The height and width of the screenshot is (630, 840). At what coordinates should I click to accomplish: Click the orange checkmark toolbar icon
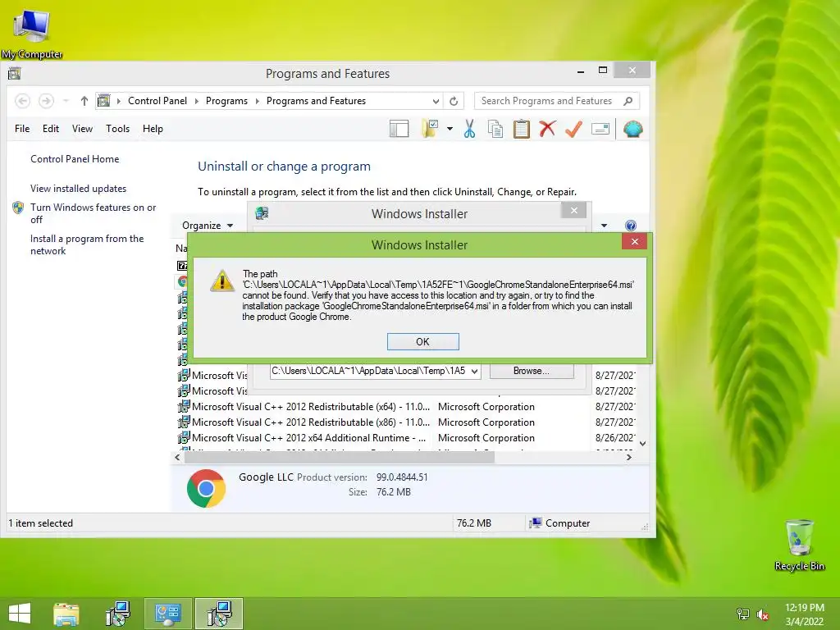(573, 129)
